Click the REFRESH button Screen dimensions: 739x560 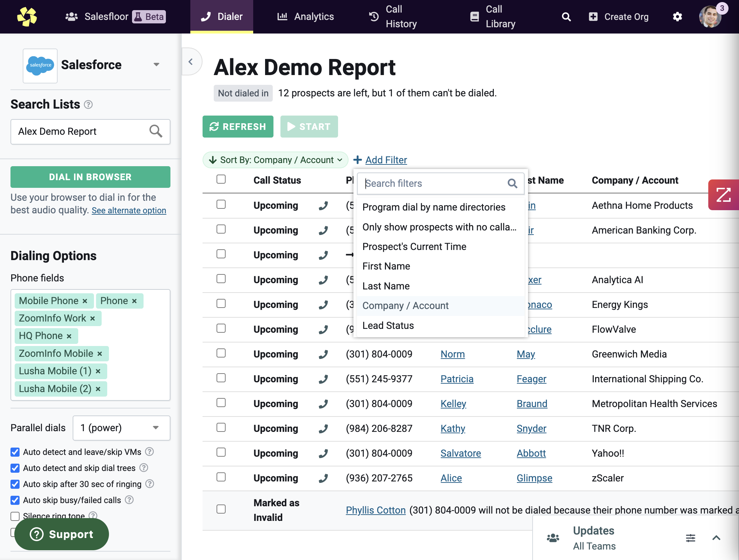point(238,126)
